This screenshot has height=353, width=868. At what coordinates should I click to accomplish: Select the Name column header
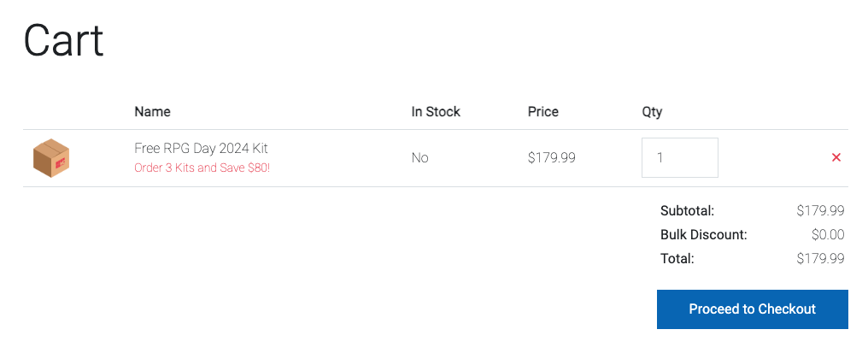(x=152, y=111)
